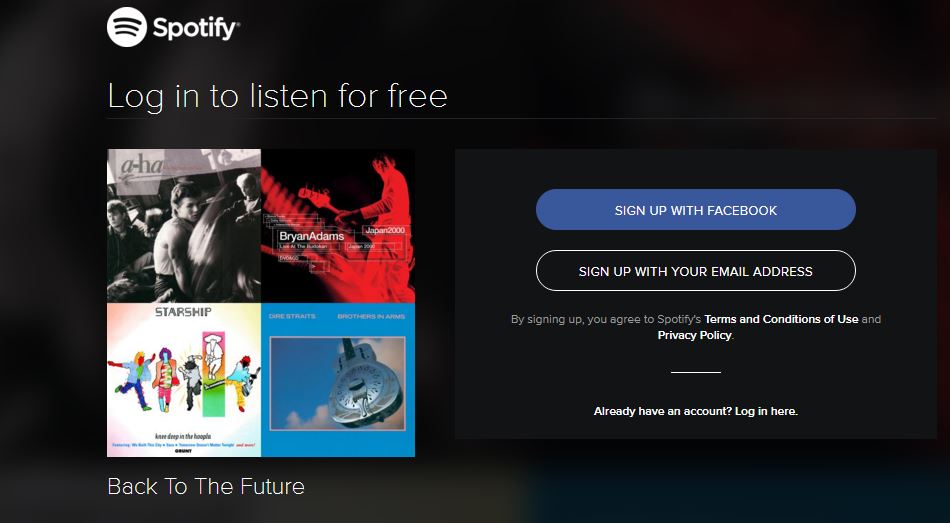Screen dimensions: 950x523
Task: Open Terms and Conditions of Use link
Action: click(781, 319)
